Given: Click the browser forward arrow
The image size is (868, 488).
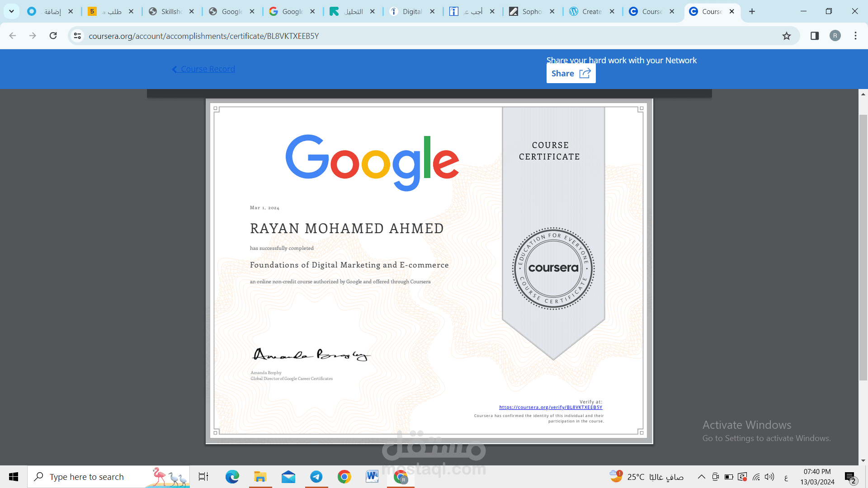Looking at the screenshot, I should click(x=33, y=36).
